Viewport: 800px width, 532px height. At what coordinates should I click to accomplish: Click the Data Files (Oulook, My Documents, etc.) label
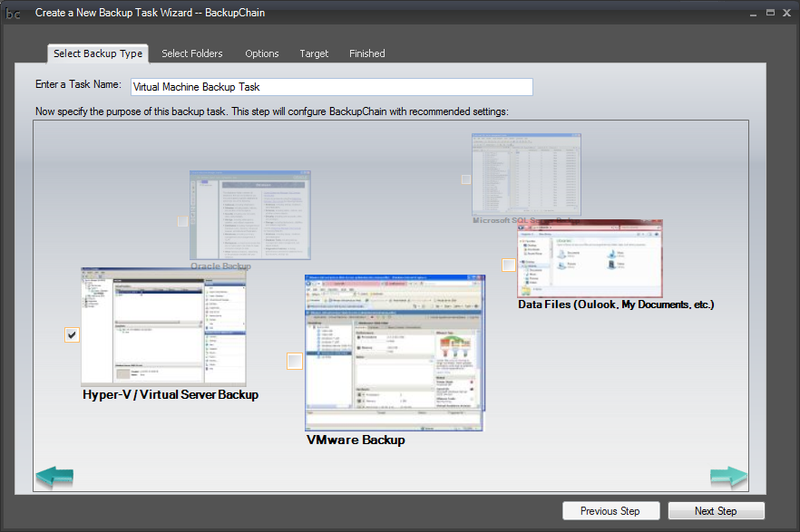coord(616,305)
